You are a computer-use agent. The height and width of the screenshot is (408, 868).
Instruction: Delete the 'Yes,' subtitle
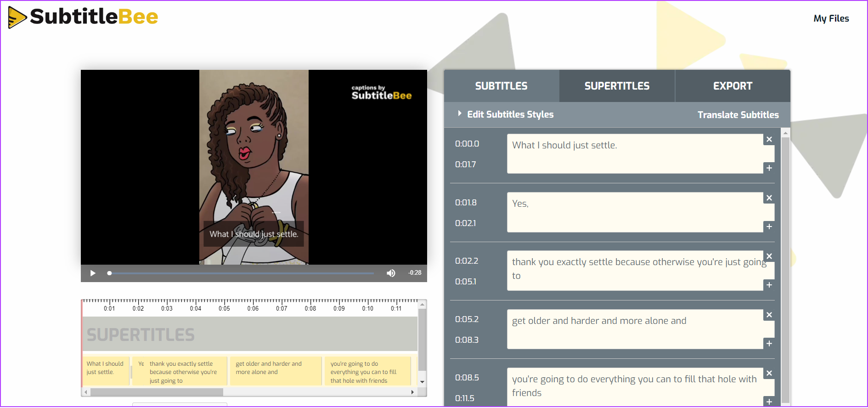(769, 198)
